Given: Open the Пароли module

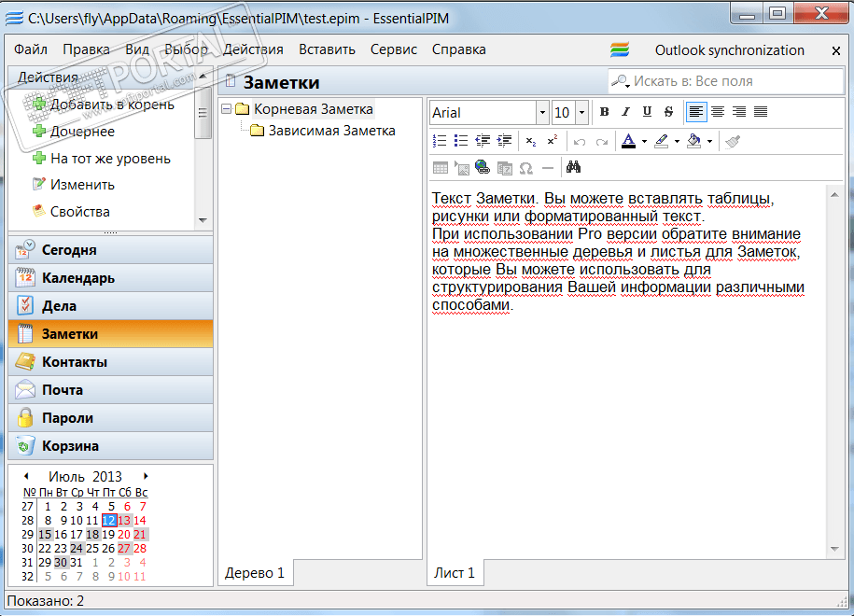Looking at the screenshot, I should click(110, 418).
